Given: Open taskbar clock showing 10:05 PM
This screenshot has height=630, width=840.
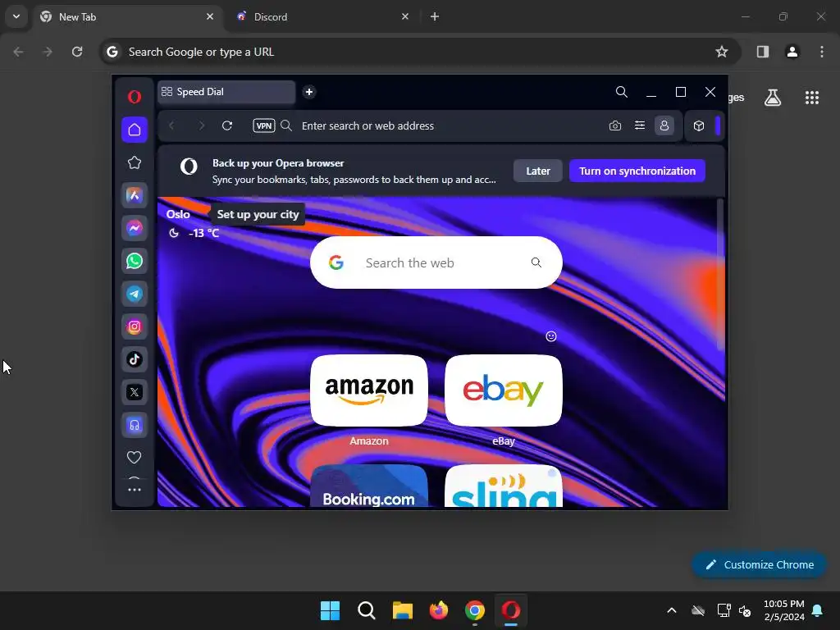Looking at the screenshot, I should pyautogui.click(x=784, y=610).
